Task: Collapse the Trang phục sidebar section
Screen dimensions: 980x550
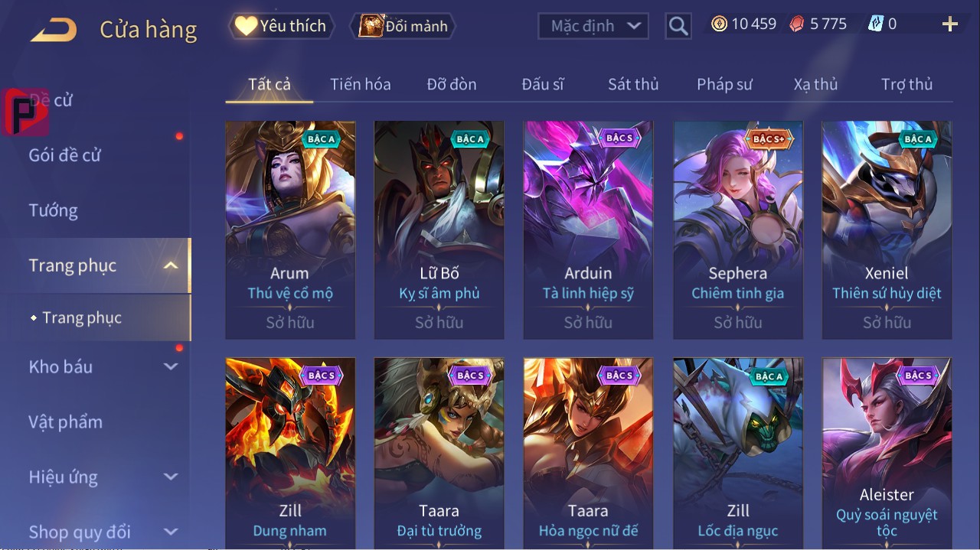Action: (x=171, y=265)
